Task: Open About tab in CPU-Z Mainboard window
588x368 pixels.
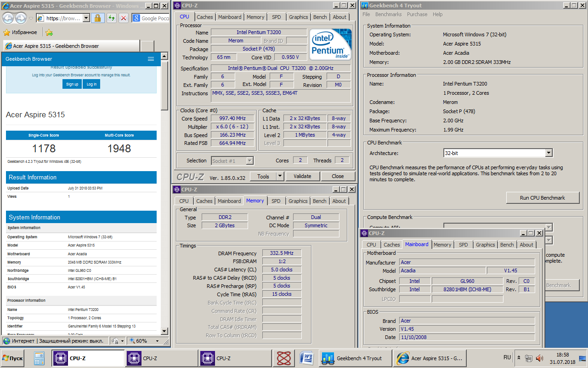Action: (526, 245)
